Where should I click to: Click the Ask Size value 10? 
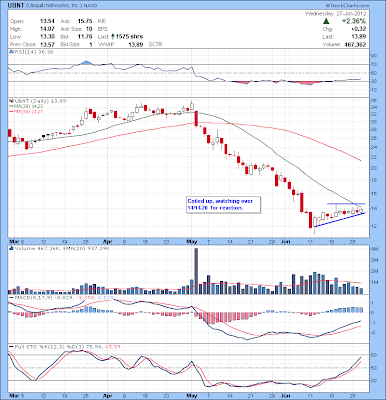tap(89, 29)
